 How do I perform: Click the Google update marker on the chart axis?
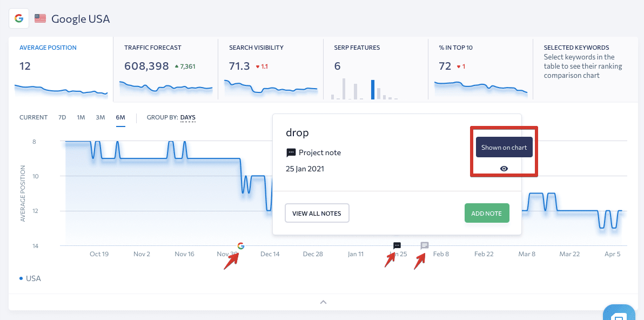click(x=241, y=245)
